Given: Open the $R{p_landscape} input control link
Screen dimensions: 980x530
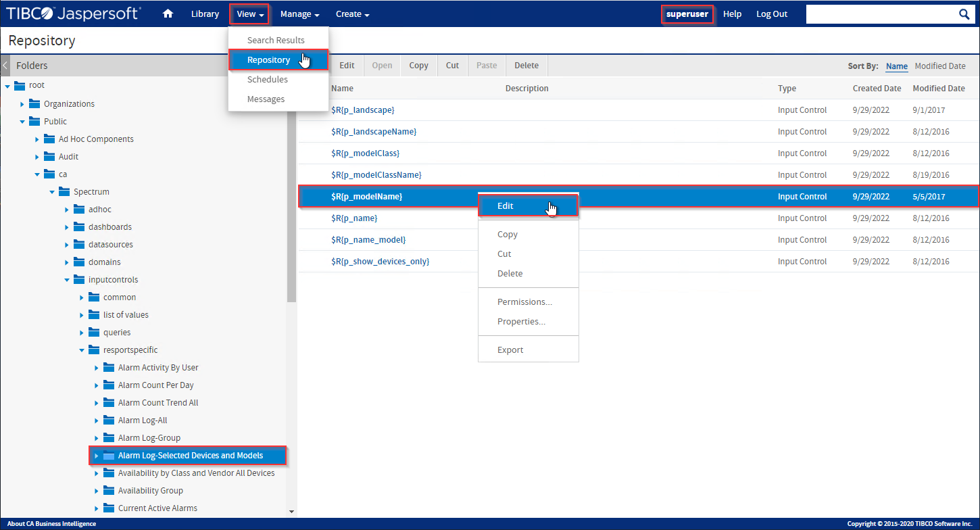Looking at the screenshot, I should pyautogui.click(x=362, y=110).
